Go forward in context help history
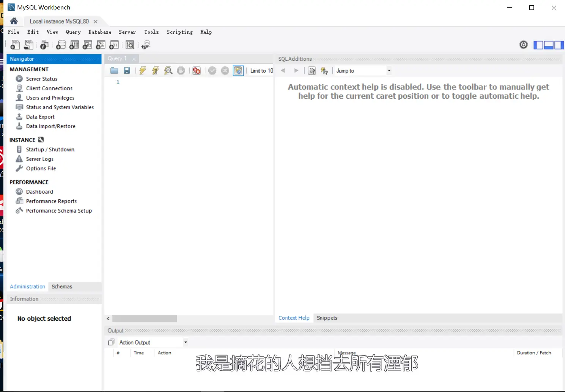Image resolution: width=565 pixels, height=392 pixels. point(296,71)
